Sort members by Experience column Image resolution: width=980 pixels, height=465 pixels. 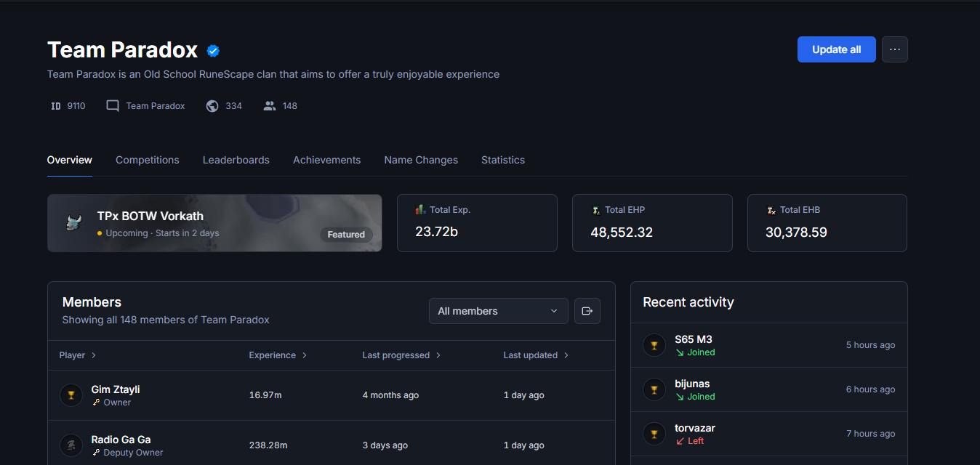click(x=278, y=355)
